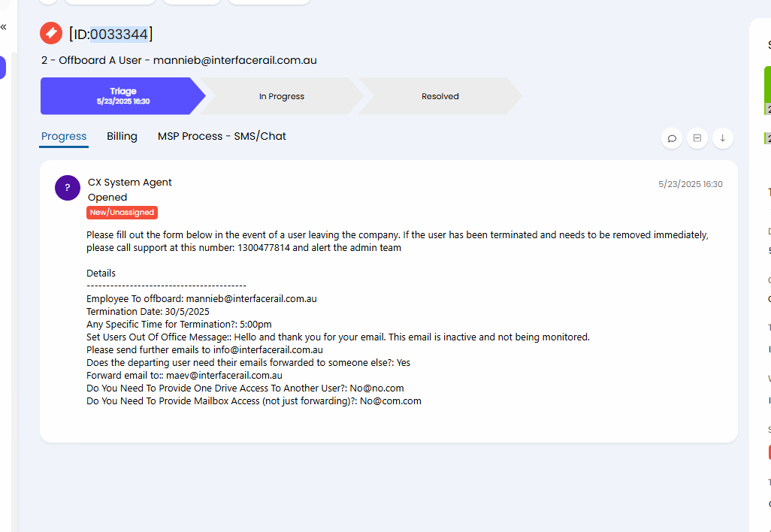
Task: Open MSP Process - SMS/Chat tab
Action: (x=222, y=136)
